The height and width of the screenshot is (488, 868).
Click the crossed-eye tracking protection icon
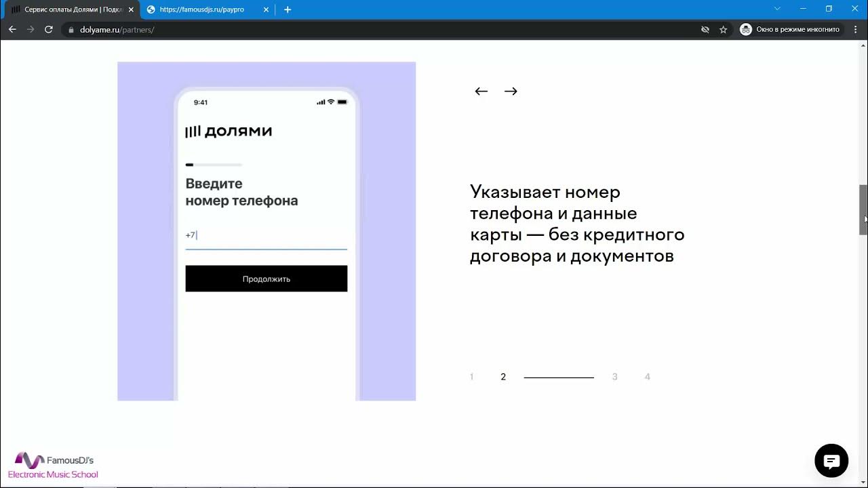point(705,30)
